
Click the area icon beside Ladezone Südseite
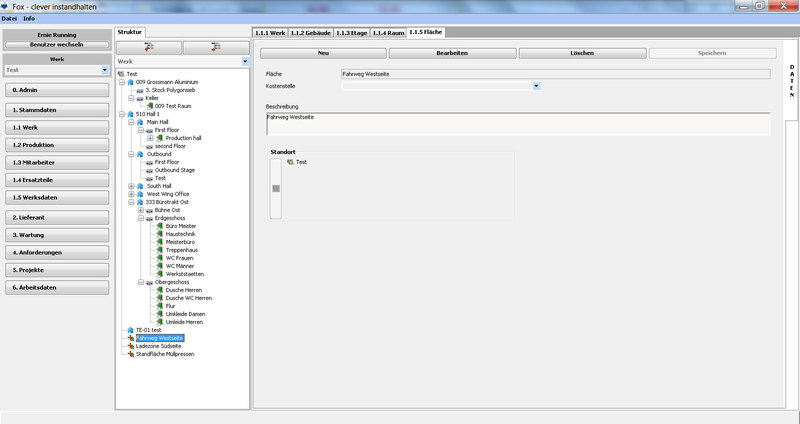click(x=130, y=346)
